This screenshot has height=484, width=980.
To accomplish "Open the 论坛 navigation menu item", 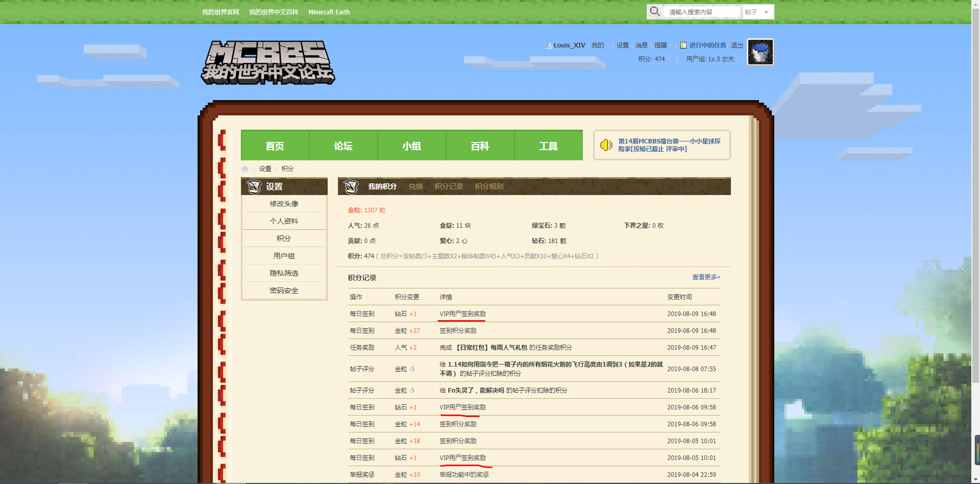I will [343, 146].
